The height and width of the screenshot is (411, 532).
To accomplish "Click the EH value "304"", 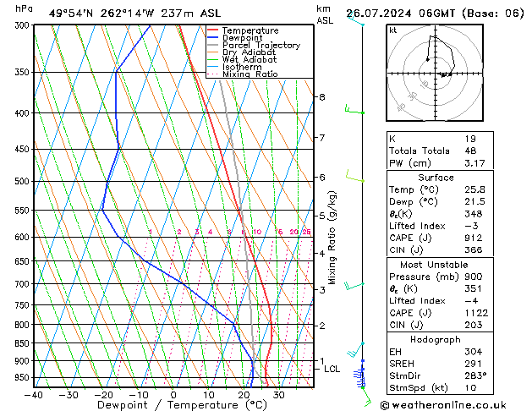I will [474, 352].
